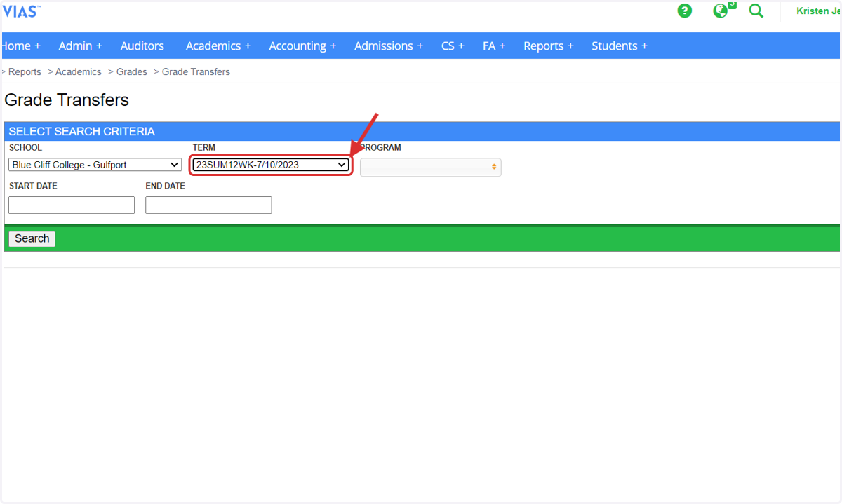Click the VIAS logo
Viewport: 842px width, 504px height.
coord(21,11)
